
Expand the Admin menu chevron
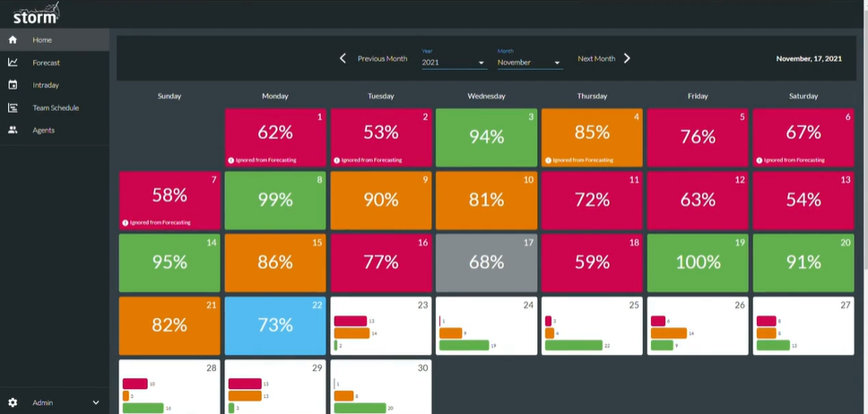pyautogui.click(x=96, y=403)
